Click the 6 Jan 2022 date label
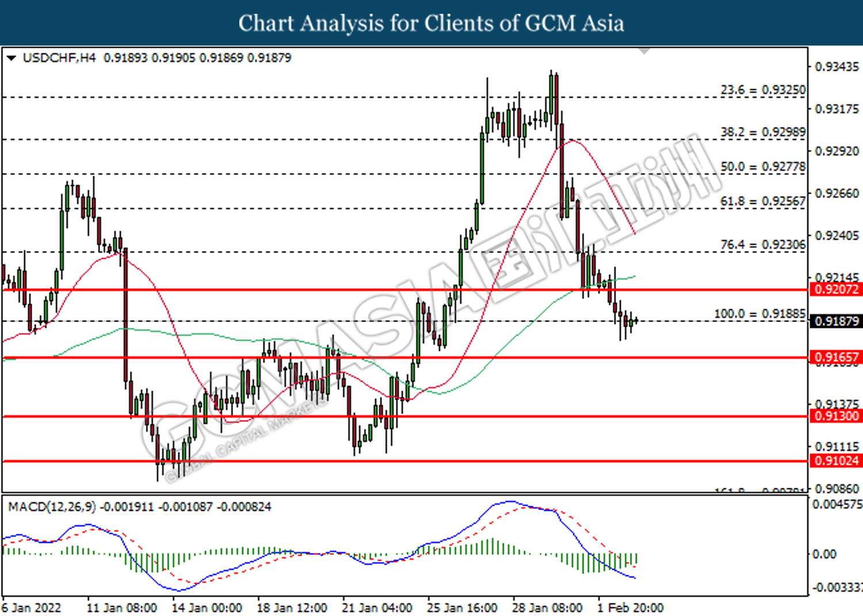The width and height of the screenshot is (863, 616). (31, 608)
